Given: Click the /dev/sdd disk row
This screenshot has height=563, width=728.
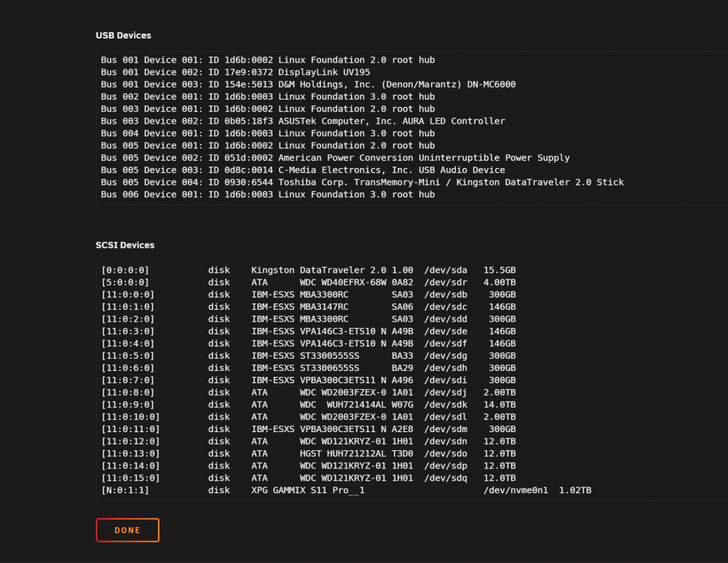Looking at the screenshot, I should tap(309, 319).
